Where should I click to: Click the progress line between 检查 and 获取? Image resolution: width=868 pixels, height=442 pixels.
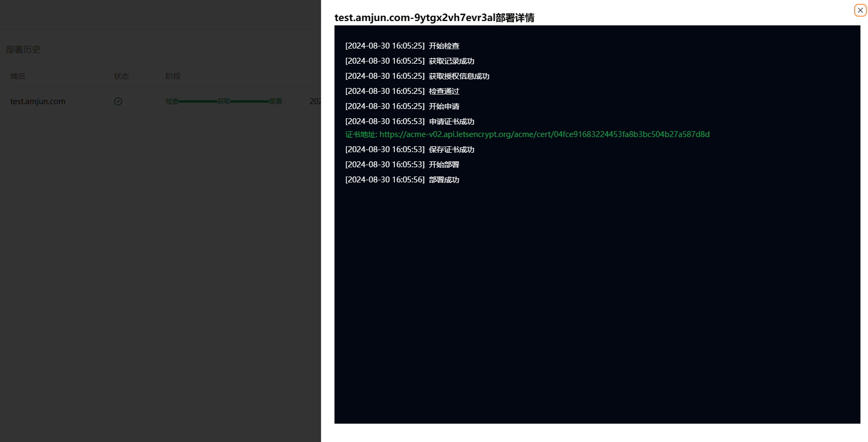[198, 101]
